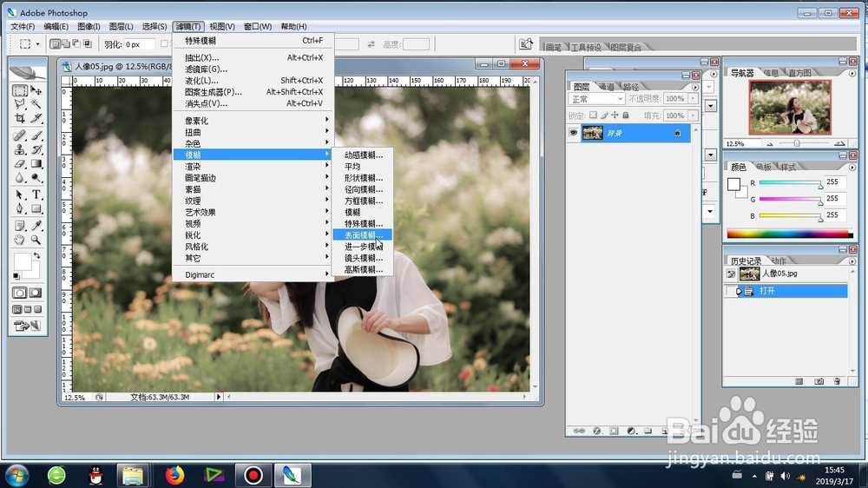Open the 不透明度 opacity slider arrow
The width and height of the screenshot is (868, 488).
point(693,99)
